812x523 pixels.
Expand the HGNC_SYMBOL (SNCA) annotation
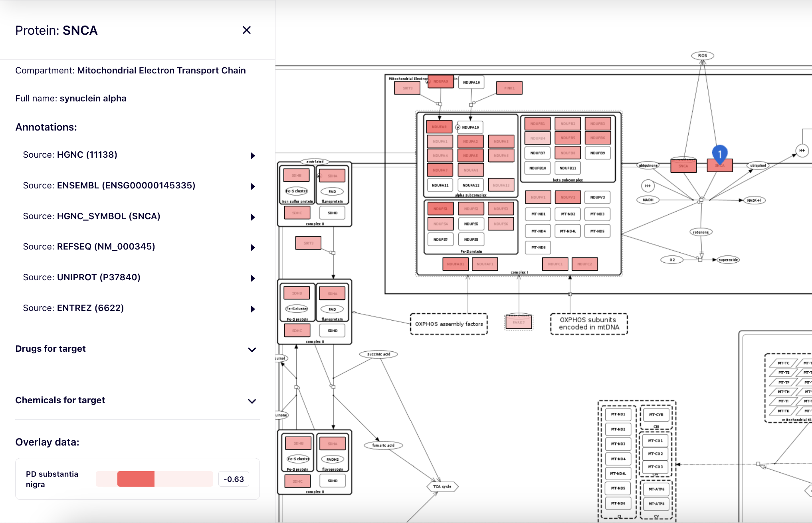[x=252, y=217]
